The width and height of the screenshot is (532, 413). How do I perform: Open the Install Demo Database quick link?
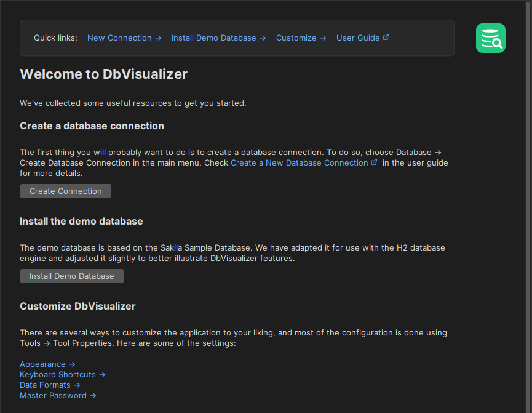pos(218,38)
